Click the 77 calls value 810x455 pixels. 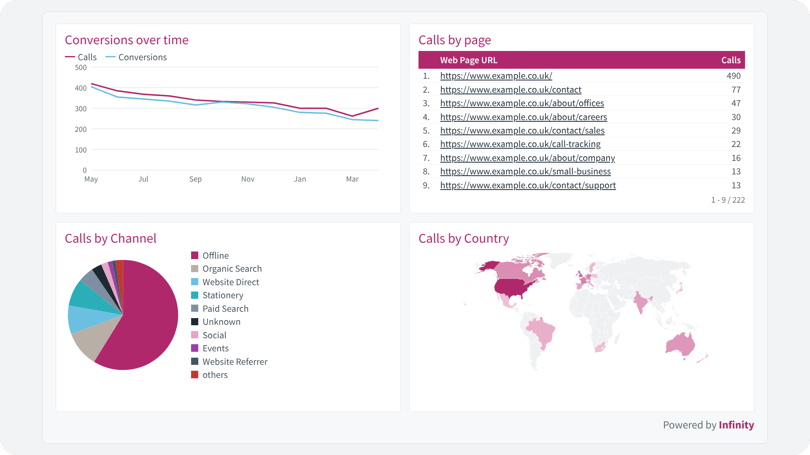(x=736, y=90)
